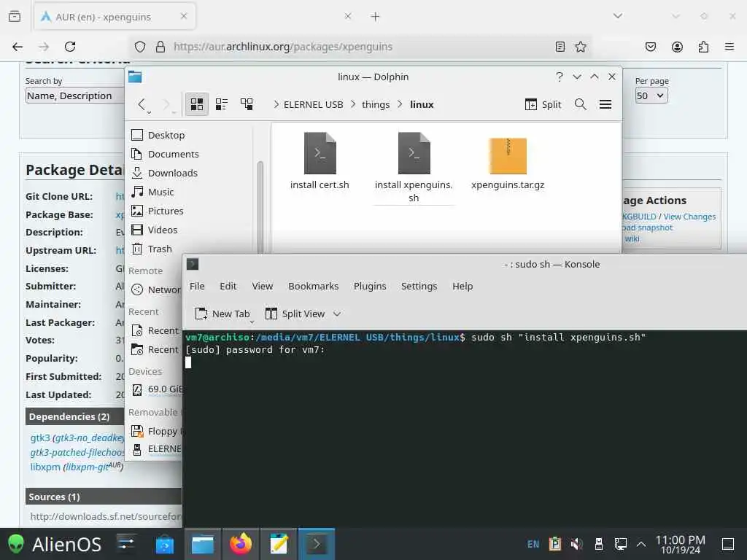The image size is (747, 560).
Task: Click ELERNEL USB in Dolphin breadcrumb
Action: 314,105
